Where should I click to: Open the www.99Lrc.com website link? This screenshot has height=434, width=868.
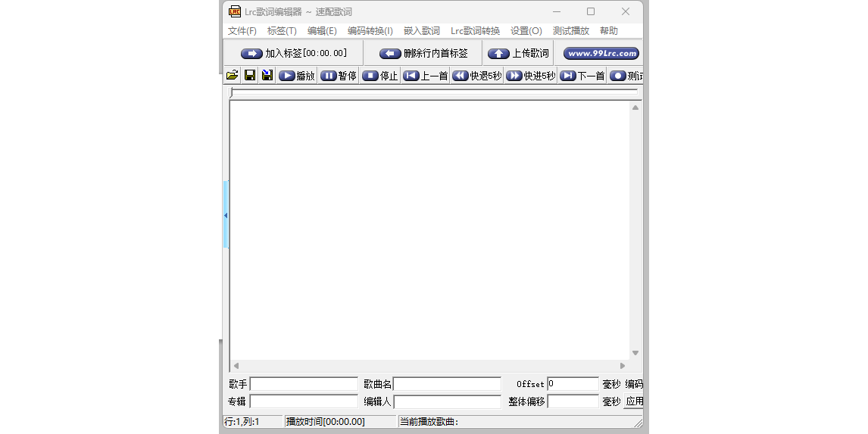tap(601, 54)
